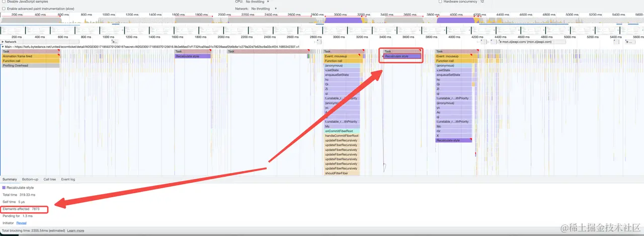Image resolution: width=644 pixels, height=236 pixels.
Task: Select Function call under Animation frame fired
Action: pos(30,61)
